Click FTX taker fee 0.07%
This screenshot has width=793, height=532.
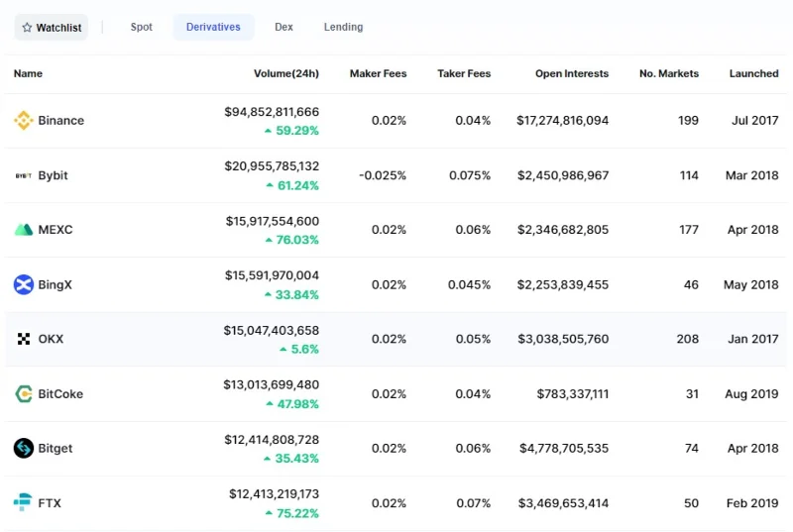tap(474, 502)
